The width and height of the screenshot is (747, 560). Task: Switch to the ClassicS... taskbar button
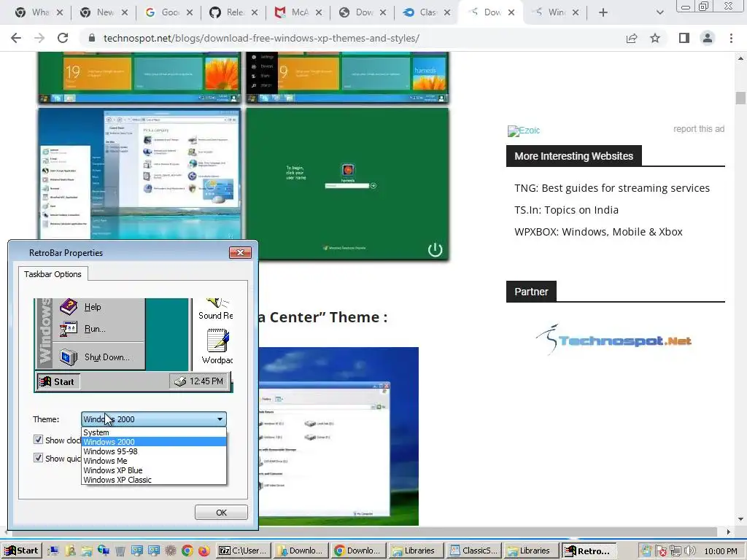(474, 551)
